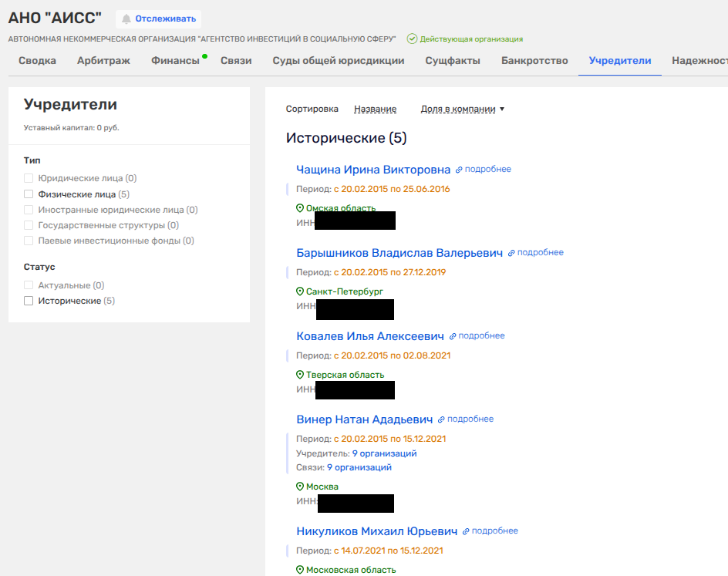728x576 pixels.
Task: Click link icon next to Чащина Ирина Викторовна
Action: tap(459, 170)
